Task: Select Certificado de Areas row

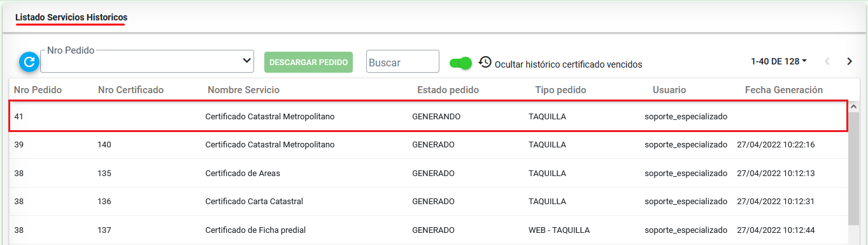Action: pyautogui.click(x=428, y=174)
